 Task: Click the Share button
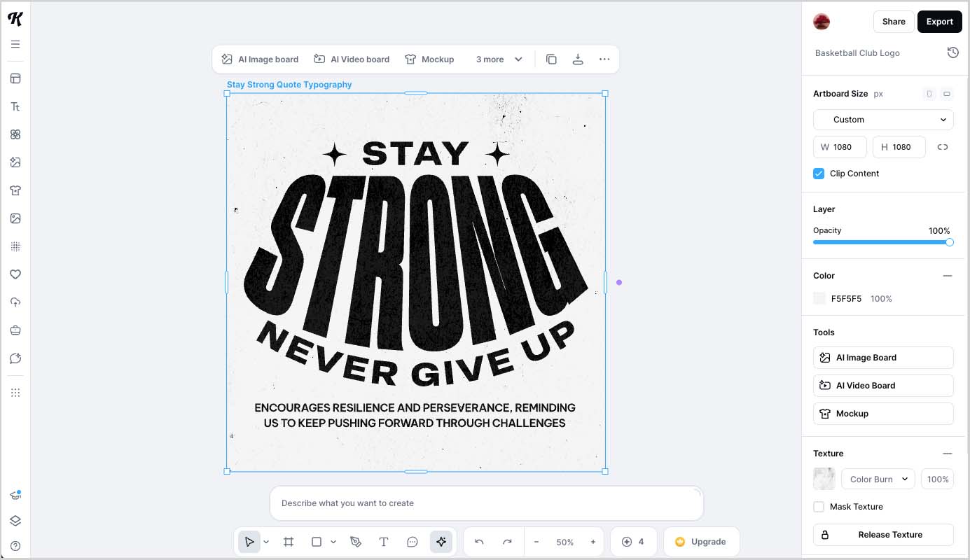tap(894, 22)
